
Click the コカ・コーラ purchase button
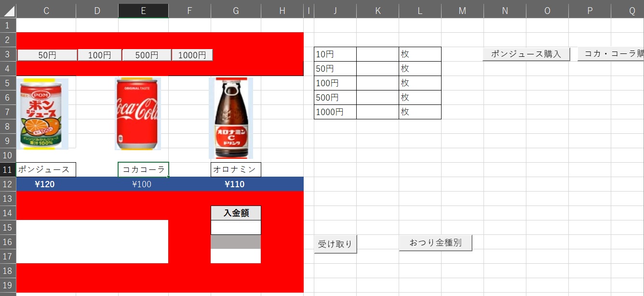coord(611,54)
